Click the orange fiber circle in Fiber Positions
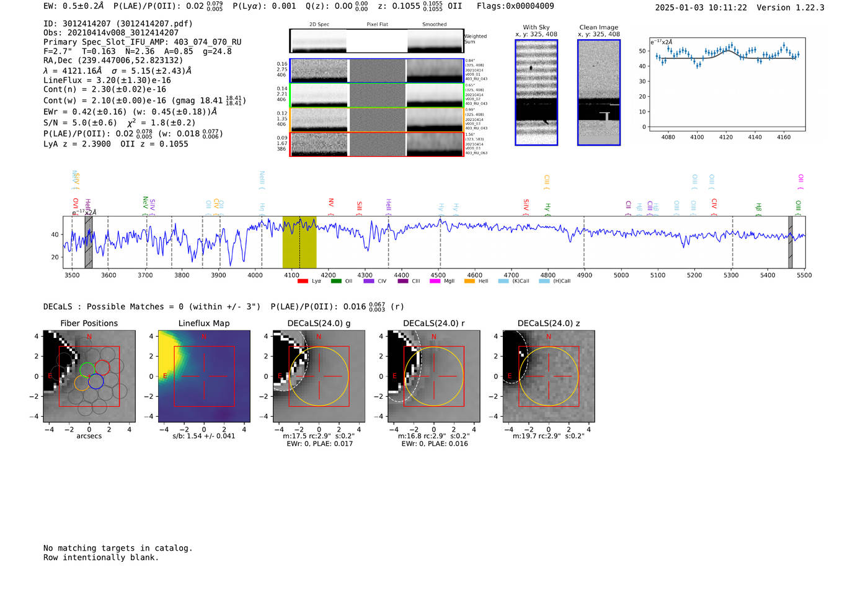The height and width of the screenshot is (591, 868). pos(82,383)
